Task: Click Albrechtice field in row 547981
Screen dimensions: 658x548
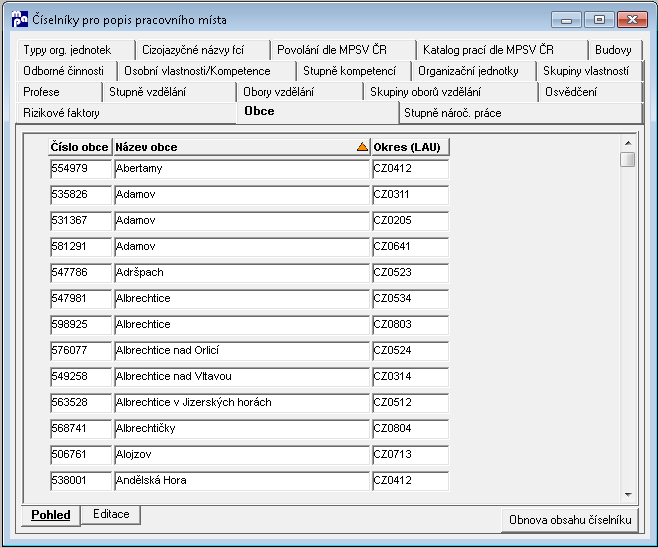Action: (242, 299)
